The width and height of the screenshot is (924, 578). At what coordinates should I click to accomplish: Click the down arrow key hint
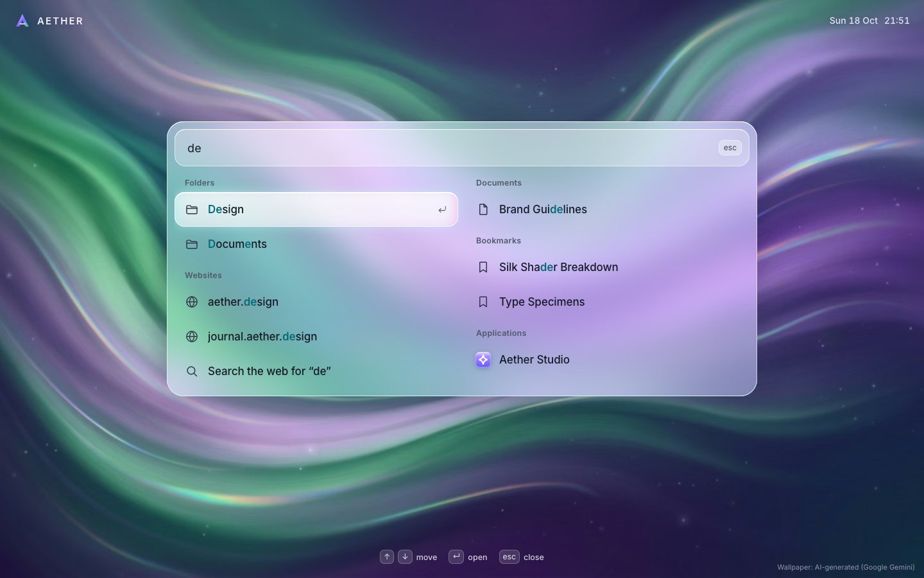(x=405, y=557)
